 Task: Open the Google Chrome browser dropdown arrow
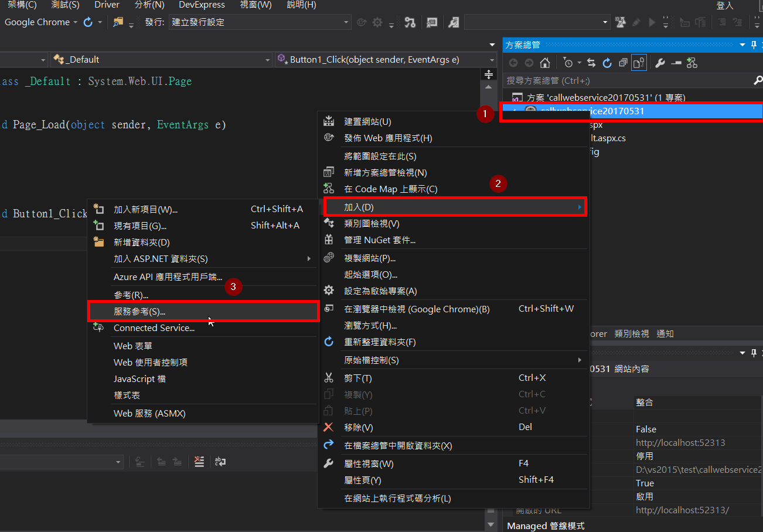(75, 22)
